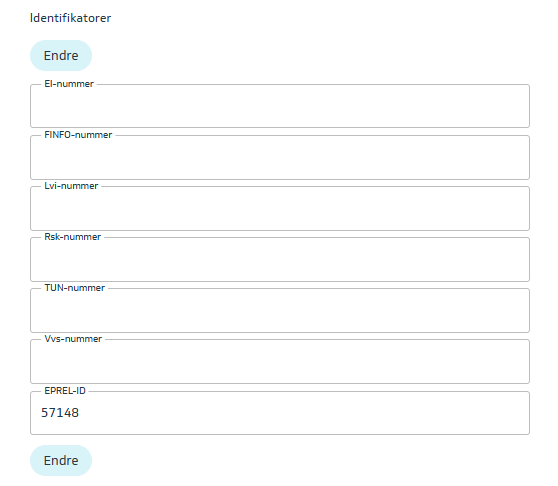This screenshot has height=486, width=558.
Task: Click the Vvs-nummer label text
Action: [73, 339]
